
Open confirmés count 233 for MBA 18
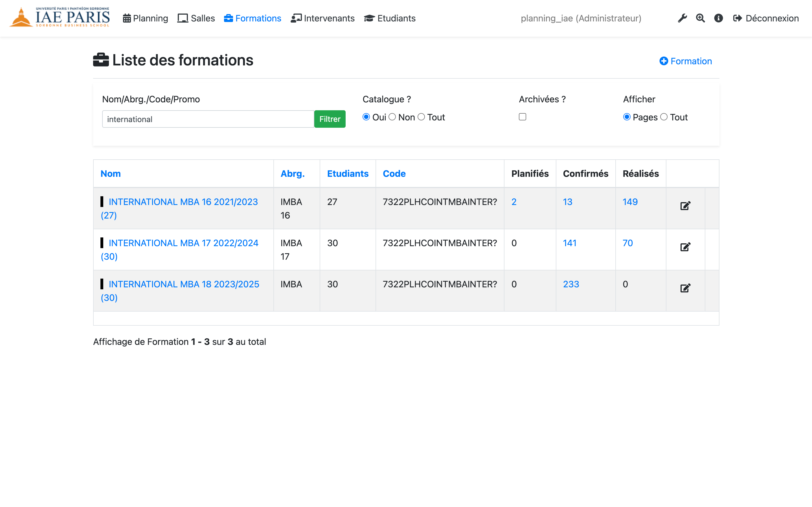pyautogui.click(x=571, y=284)
